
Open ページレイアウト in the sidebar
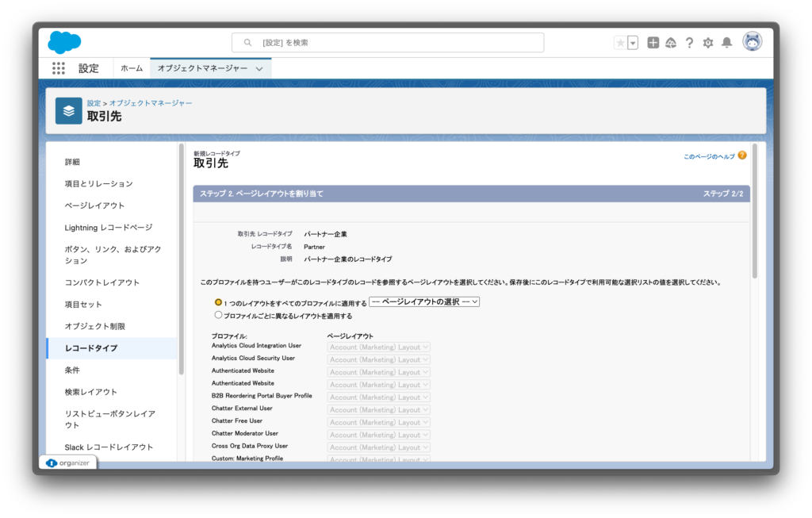[x=94, y=205]
